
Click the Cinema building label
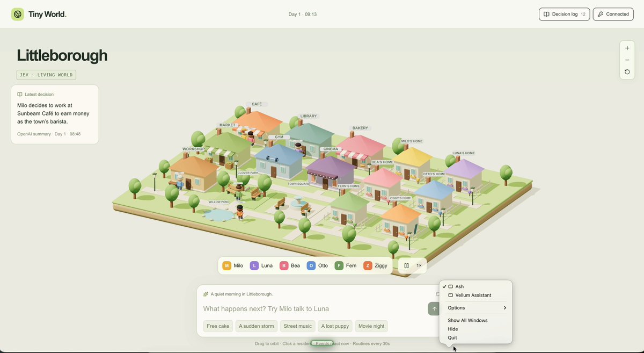point(331,149)
